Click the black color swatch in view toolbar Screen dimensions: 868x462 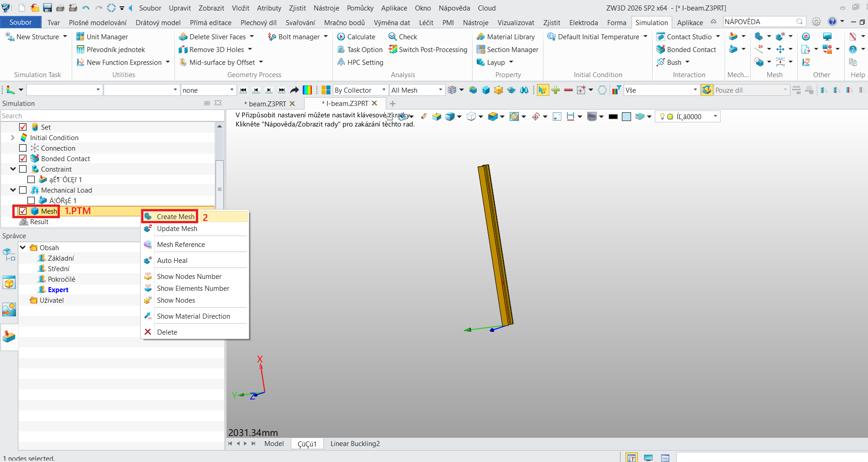[613, 116]
